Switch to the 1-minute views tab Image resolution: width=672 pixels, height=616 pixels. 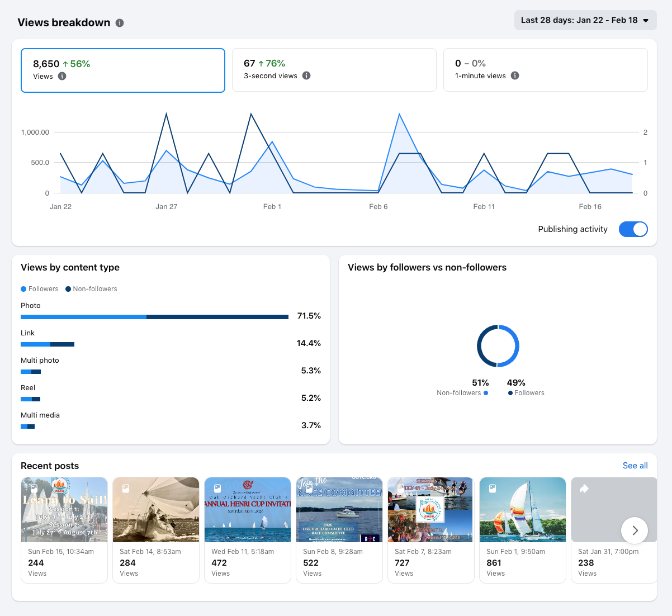point(545,70)
